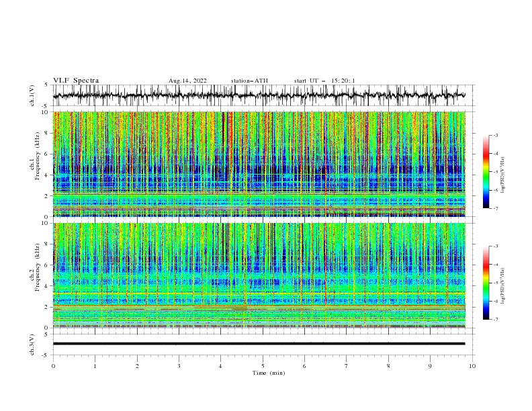532x411 pixels.
Task: Click the "0" tick on the time axis
Action: coord(53,366)
